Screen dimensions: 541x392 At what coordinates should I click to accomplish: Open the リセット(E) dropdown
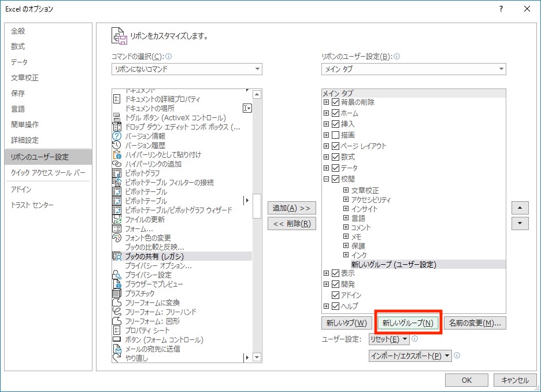coord(389,339)
